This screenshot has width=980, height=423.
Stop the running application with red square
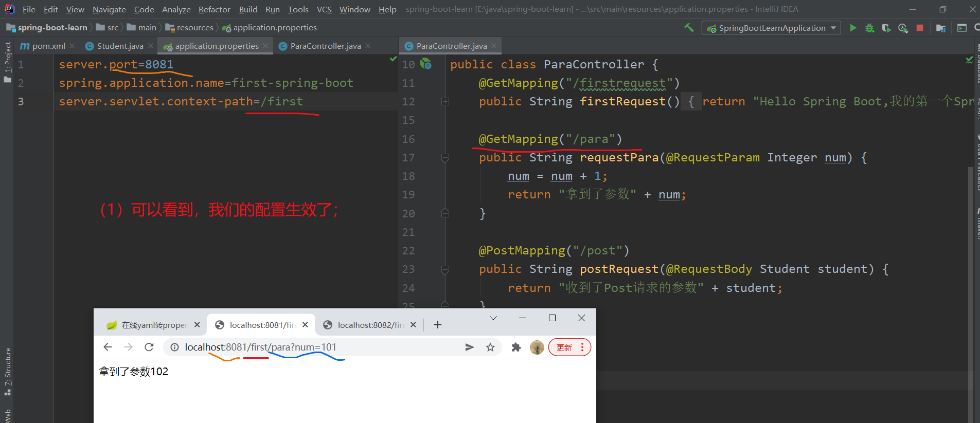pyautogui.click(x=920, y=28)
